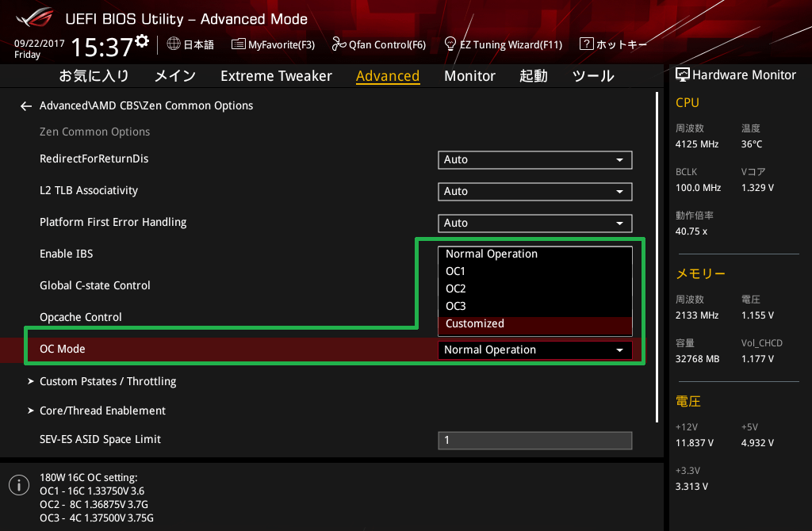Click the Vコア 1.329 V value
812x531 pixels.
[x=757, y=188]
